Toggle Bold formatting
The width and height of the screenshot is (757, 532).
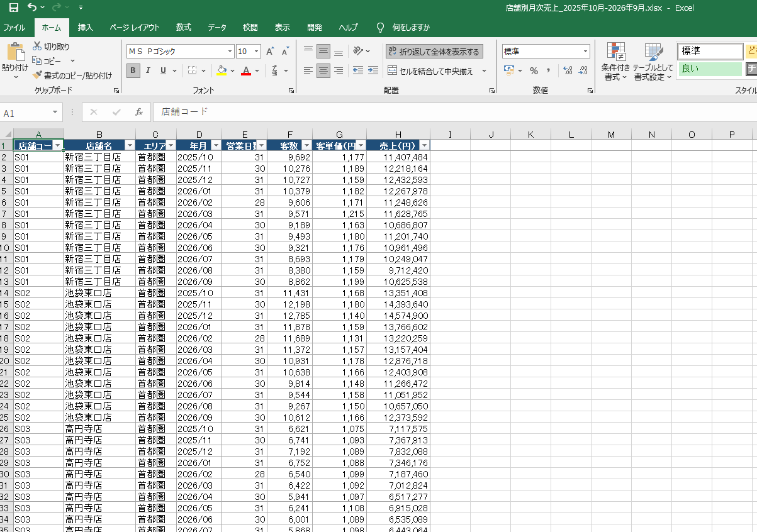click(133, 70)
